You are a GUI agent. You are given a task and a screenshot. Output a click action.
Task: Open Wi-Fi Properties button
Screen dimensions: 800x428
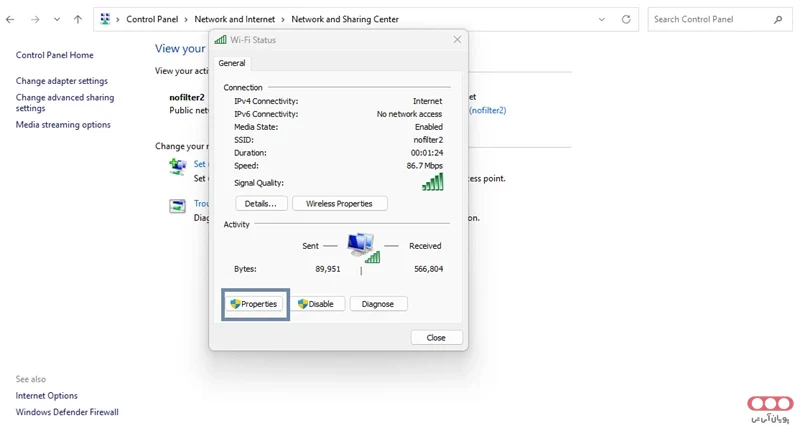click(x=254, y=304)
